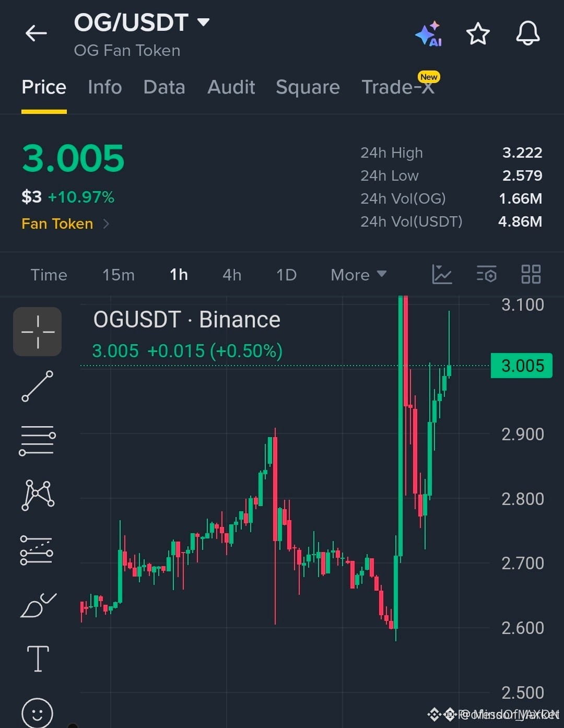Click the 24h Low value 2.579
The image size is (564, 728).
click(522, 175)
